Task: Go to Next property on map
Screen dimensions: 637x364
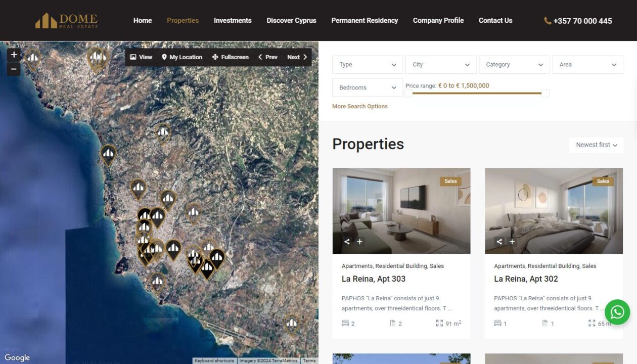Action: [x=297, y=57]
